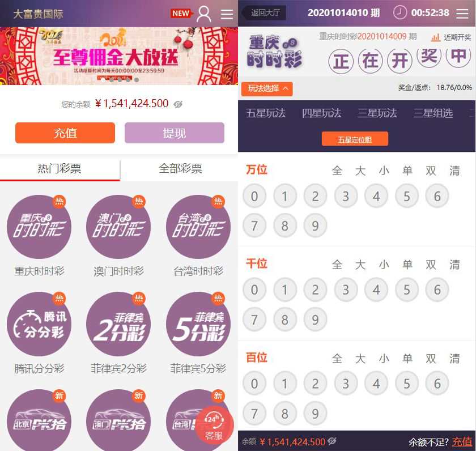476x451 pixels.
Task: Open the user profile icon
Action: click(x=204, y=14)
